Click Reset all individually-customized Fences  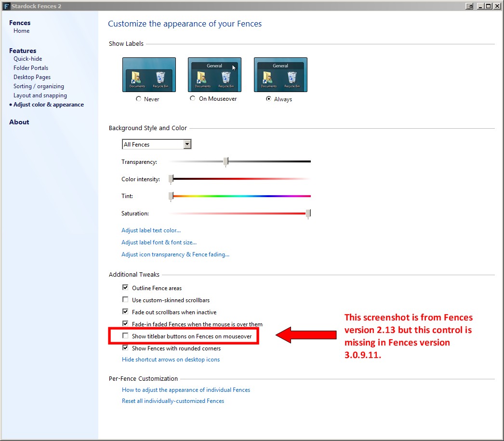(x=173, y=401)
